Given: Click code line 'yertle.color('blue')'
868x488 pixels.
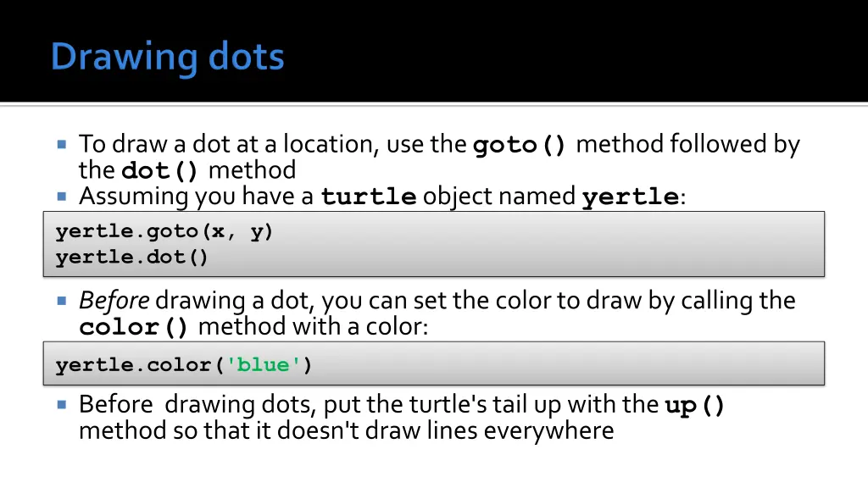Looking at the screenshot, I should tap(184, 364).
